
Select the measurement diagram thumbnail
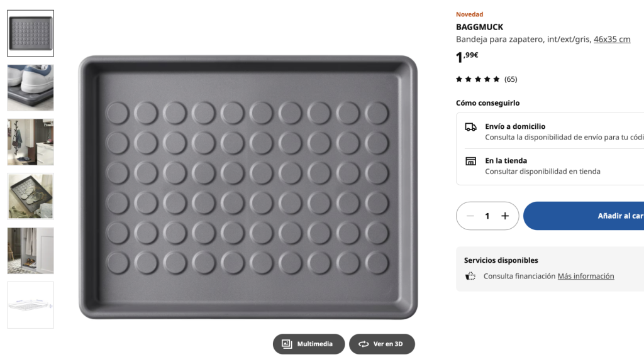pyautogui.click(x=30, y=305)
